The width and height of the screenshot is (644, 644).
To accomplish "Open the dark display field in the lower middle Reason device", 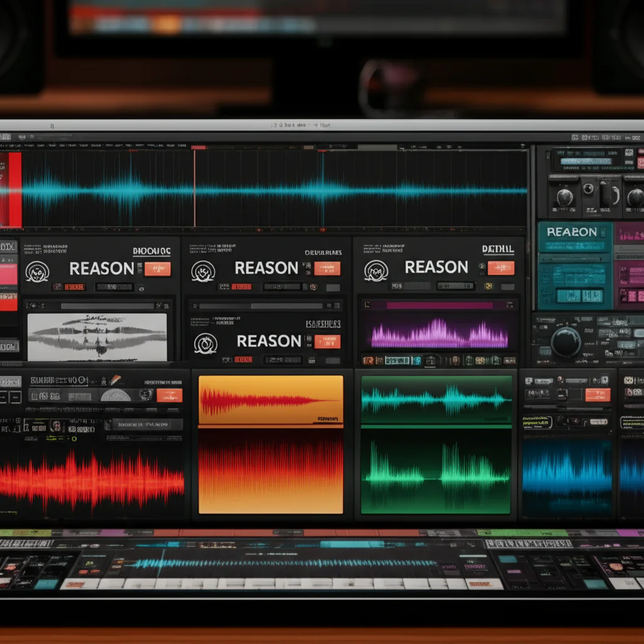I will (x=283, y=360).
